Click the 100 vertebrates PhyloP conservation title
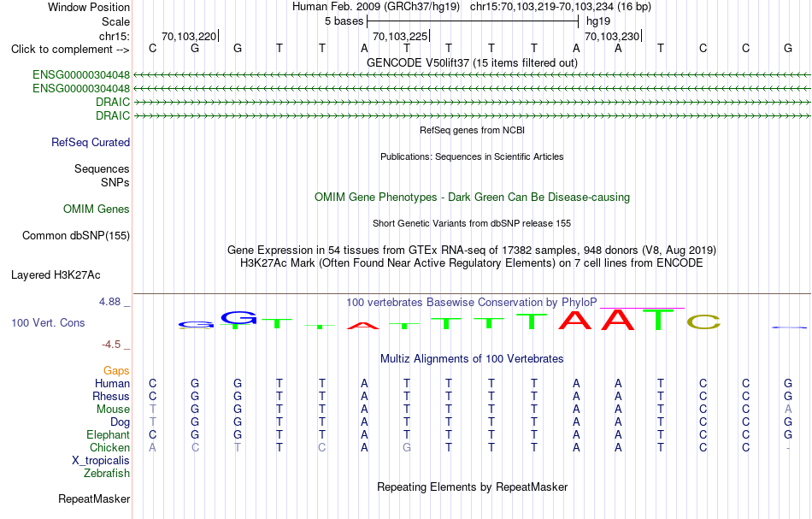This screenshot has height=519, width=812. (472, 302)
